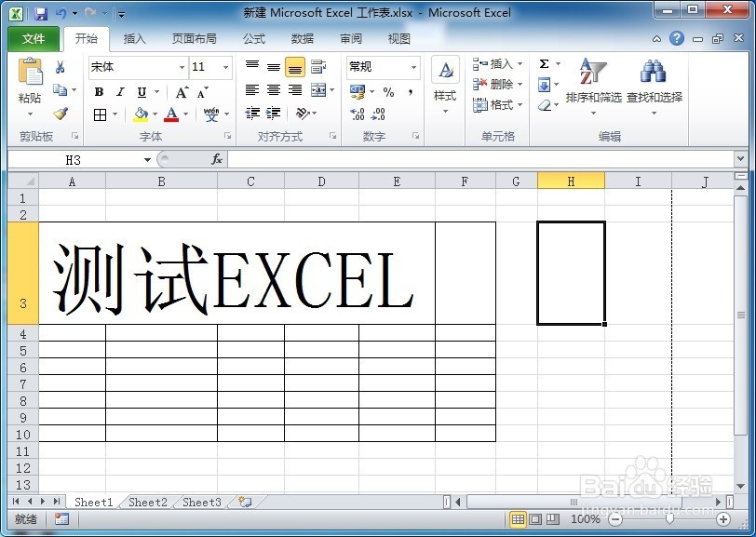The height and width of the screenshot is (537, 756).
Task: Click the accounting number format icon
Action: click(x=358, y=91)
